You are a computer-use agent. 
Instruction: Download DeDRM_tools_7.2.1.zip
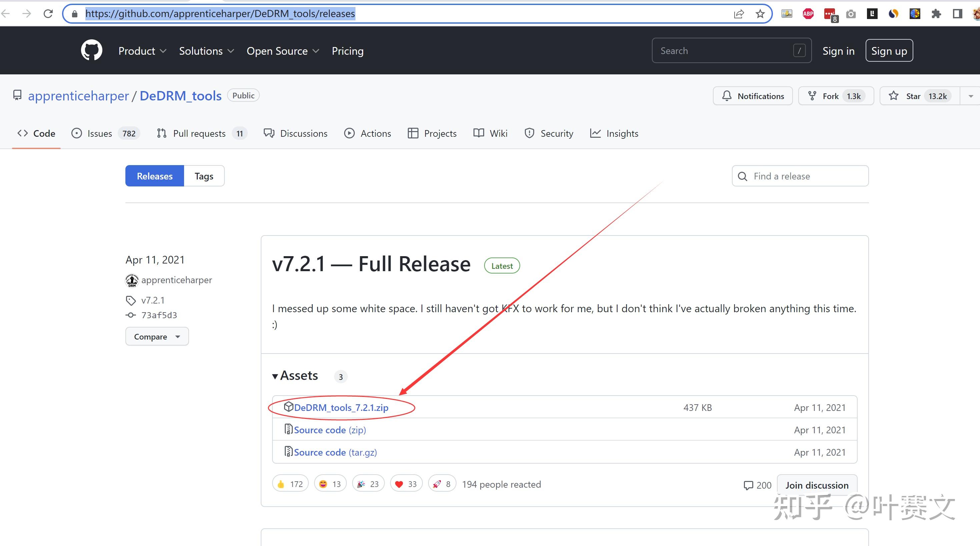pyautogui.click(x=341, y=407)
